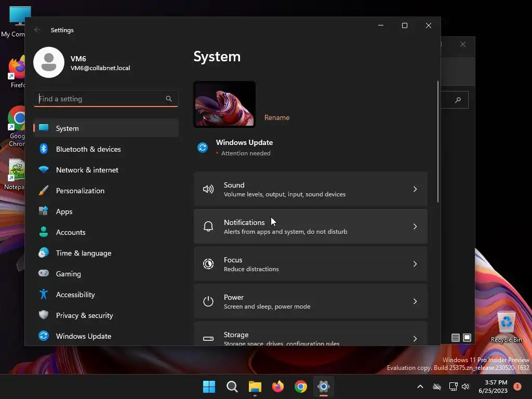Click the Power icon
Viewport: 532px width, 399px height.
(208, 301)
